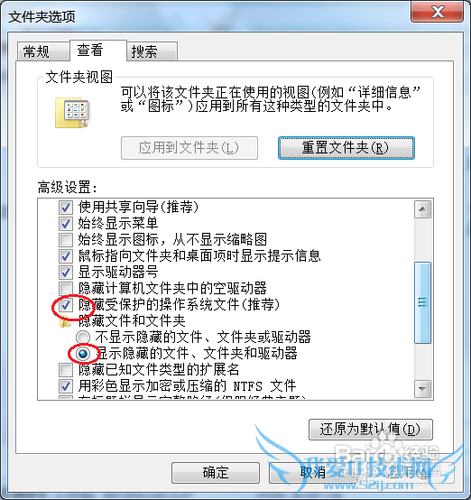Click the folder icon beside 隐藏文件和文件夹
The height and width of the screenshot is (500, 471).
[65, 321]
